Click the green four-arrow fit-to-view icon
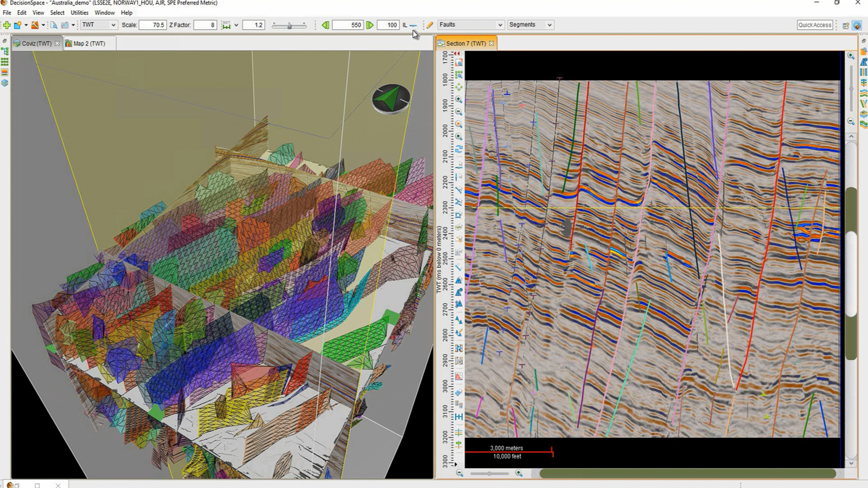 click(x=459, y=86)
